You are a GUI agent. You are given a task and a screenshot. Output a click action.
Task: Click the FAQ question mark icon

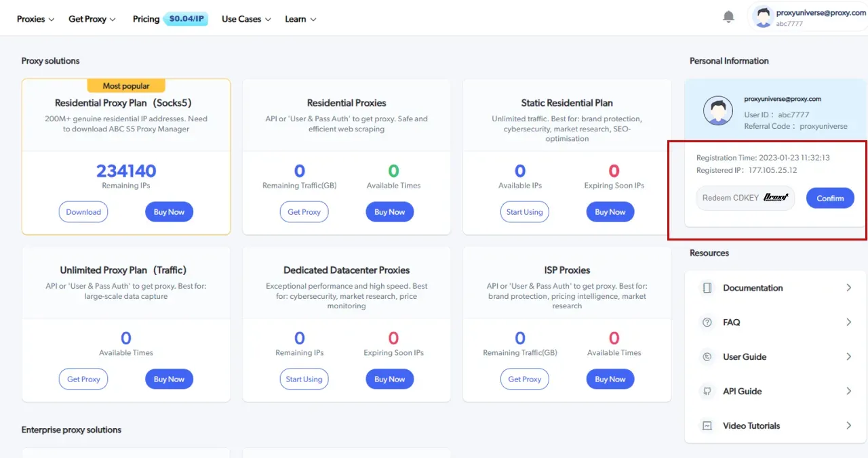[707, 322]
